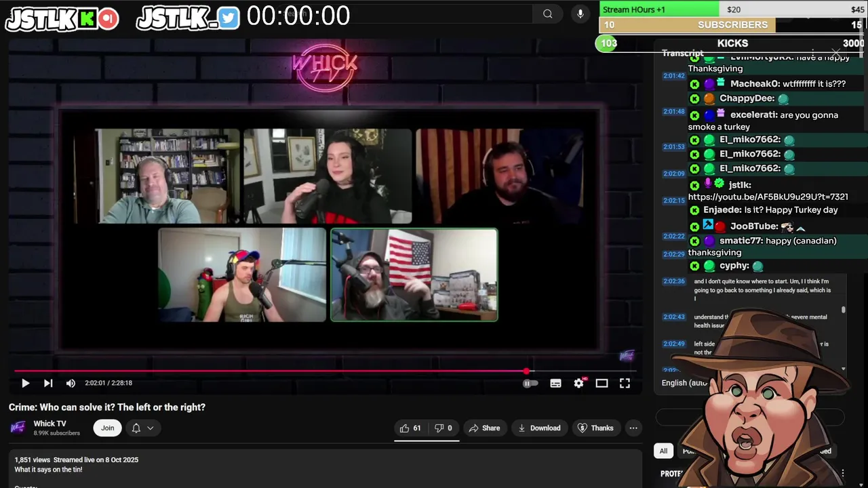Dislike the video with thumbs down
Image resolution: width=868 pixels, height=488 pixels.
coord(443,428)
